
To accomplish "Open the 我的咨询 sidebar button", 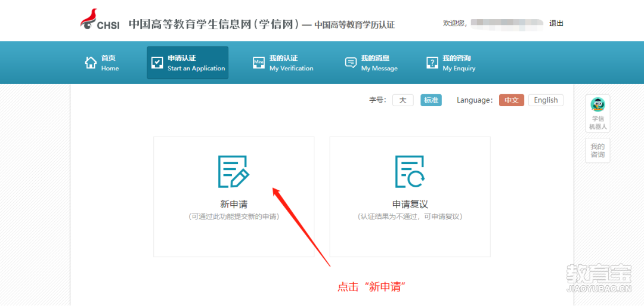I will [597, 151].
